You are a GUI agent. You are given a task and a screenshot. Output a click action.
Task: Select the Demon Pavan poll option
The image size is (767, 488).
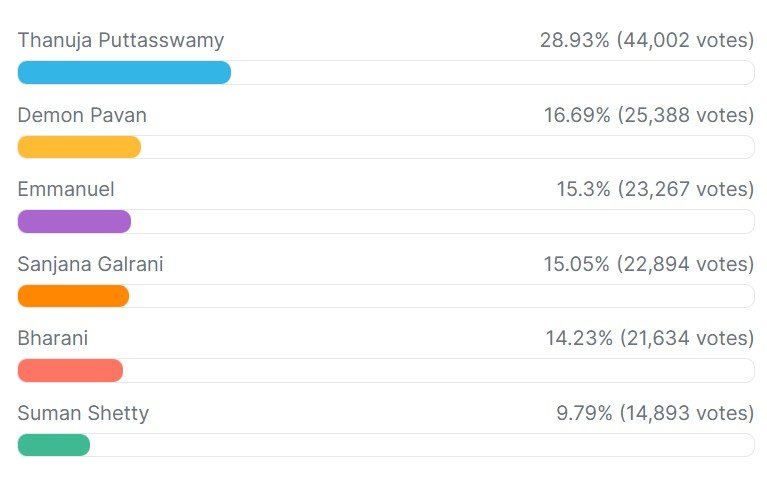click(x=82, y=116)
